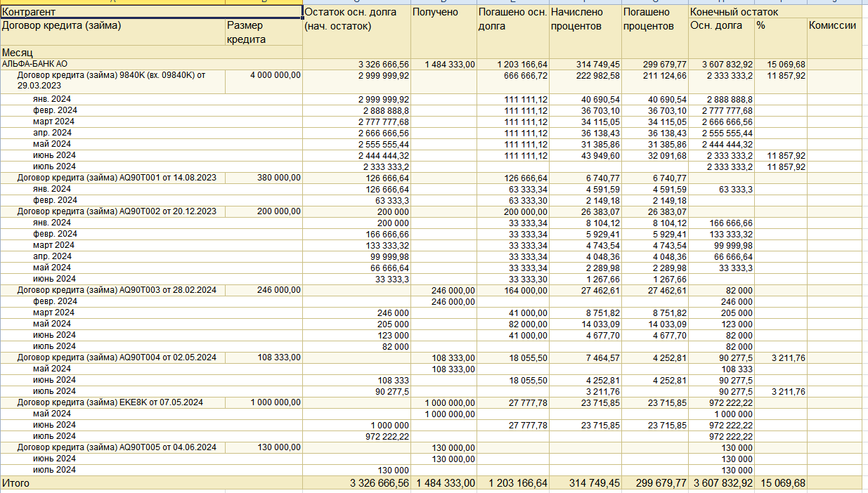868x493 pixels.
Task: Click the Остаток осн. долга header
Action: click(350, 12)
